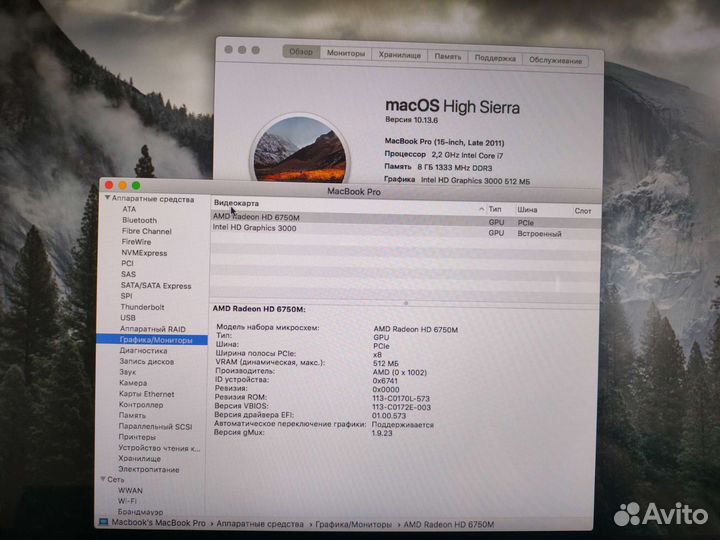Click the macOS High Sierra logo image

300,149
